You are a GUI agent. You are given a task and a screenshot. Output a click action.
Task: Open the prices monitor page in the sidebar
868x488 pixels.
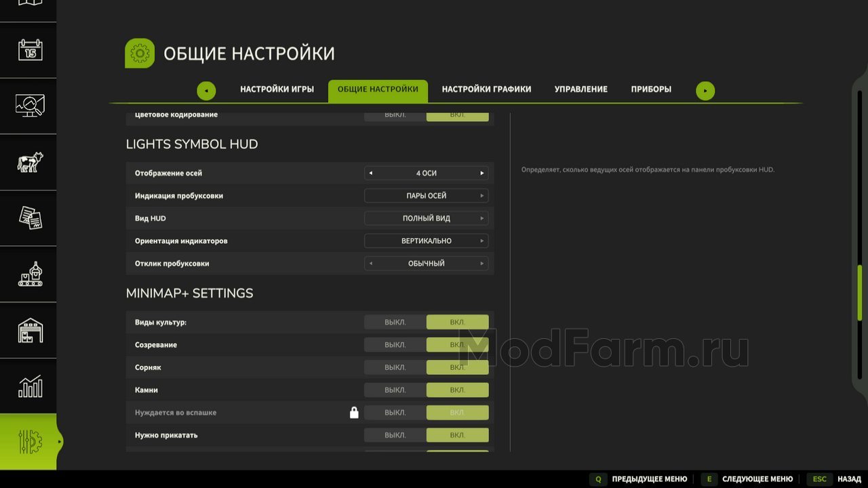click(x=30, y=106)
